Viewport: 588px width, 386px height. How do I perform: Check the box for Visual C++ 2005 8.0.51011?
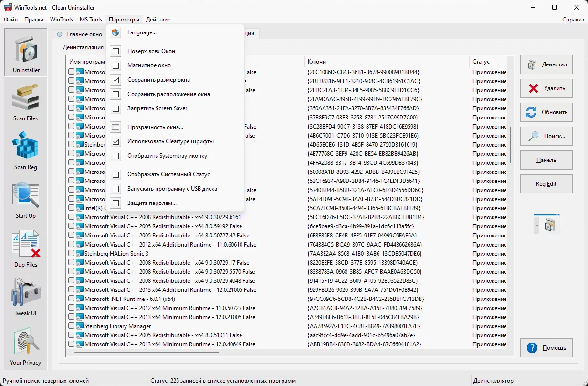point(71,335)
